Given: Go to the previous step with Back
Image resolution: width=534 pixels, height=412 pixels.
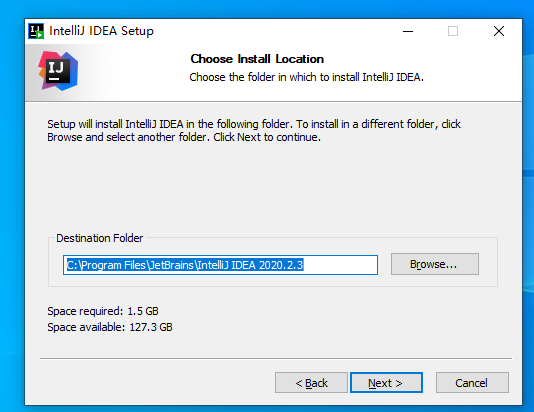Looking at the screenshot, I should coord(311,383).
